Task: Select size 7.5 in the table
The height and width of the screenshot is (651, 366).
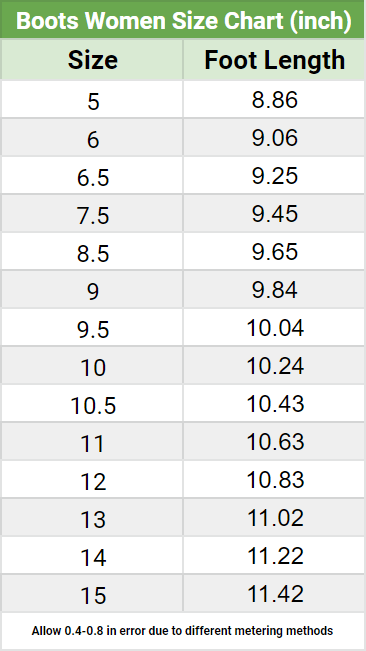Action: click(92, 214)
